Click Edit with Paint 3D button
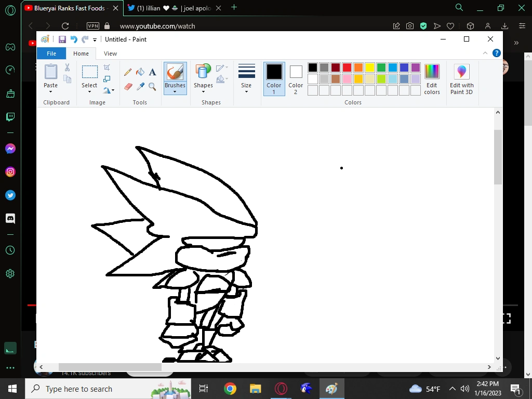 pos(461,78)
